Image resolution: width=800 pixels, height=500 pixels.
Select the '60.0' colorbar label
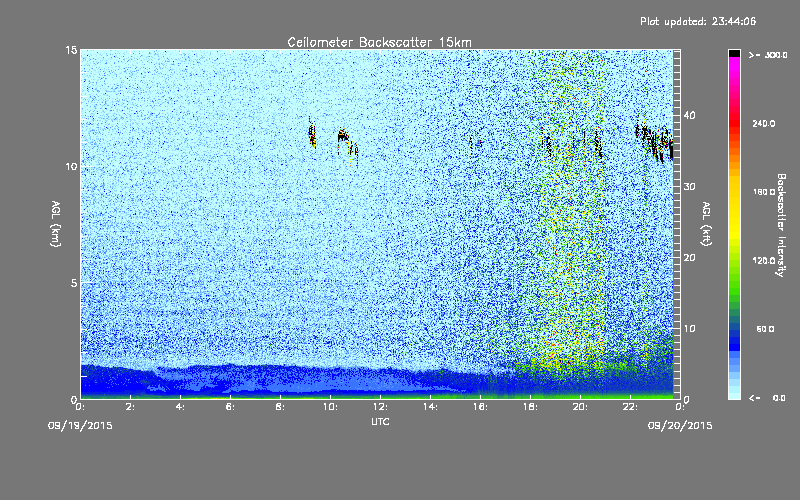[x=765, y=329]
